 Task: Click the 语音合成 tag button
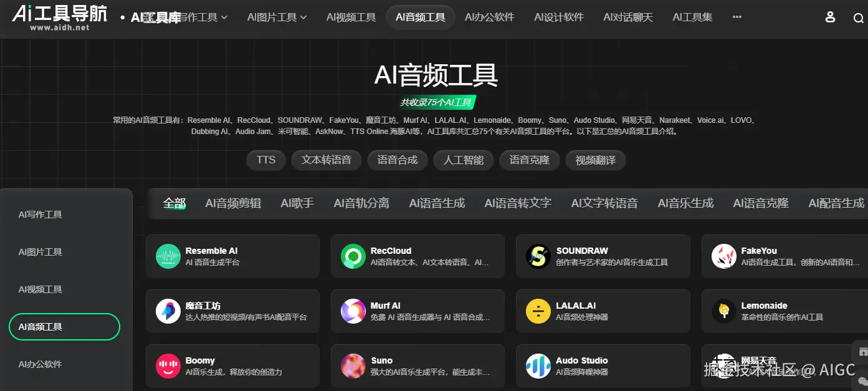398,160
